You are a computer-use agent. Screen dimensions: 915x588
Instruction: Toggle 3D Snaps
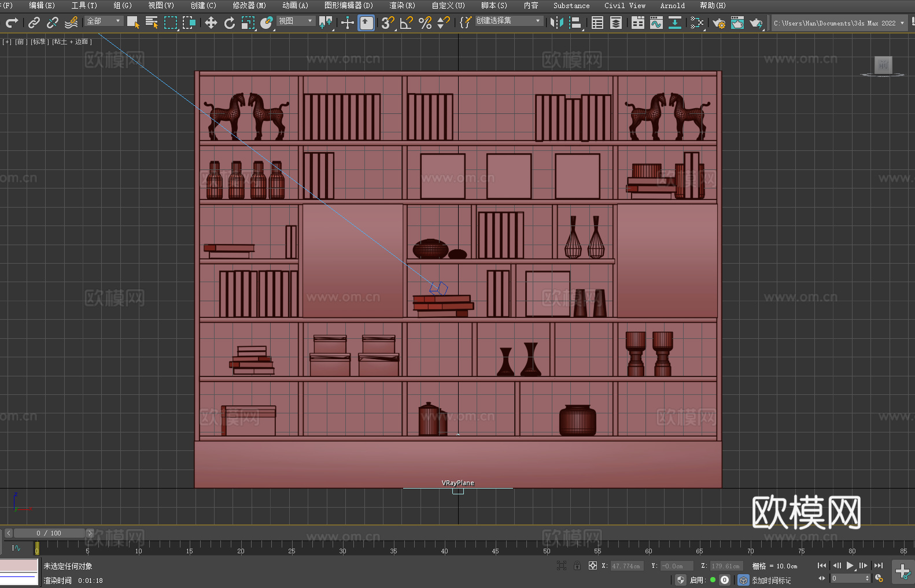tap(388, 23)
